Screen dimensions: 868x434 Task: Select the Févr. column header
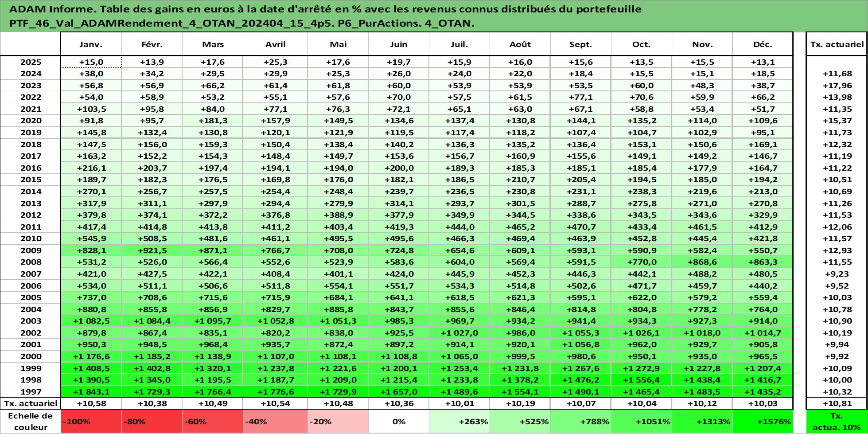point(152,44)
